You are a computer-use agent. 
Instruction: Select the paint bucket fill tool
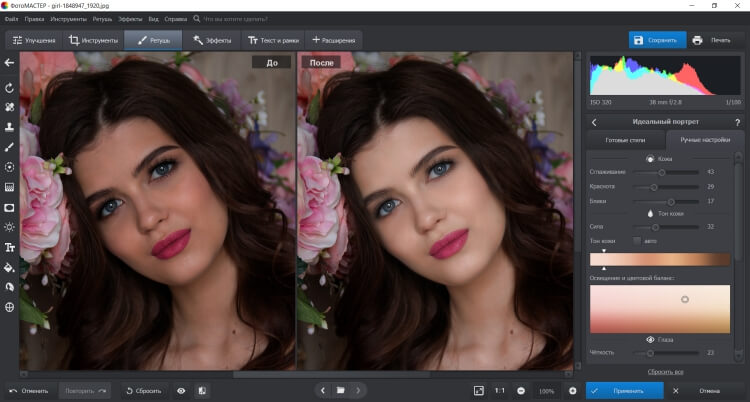click(9, 268)
